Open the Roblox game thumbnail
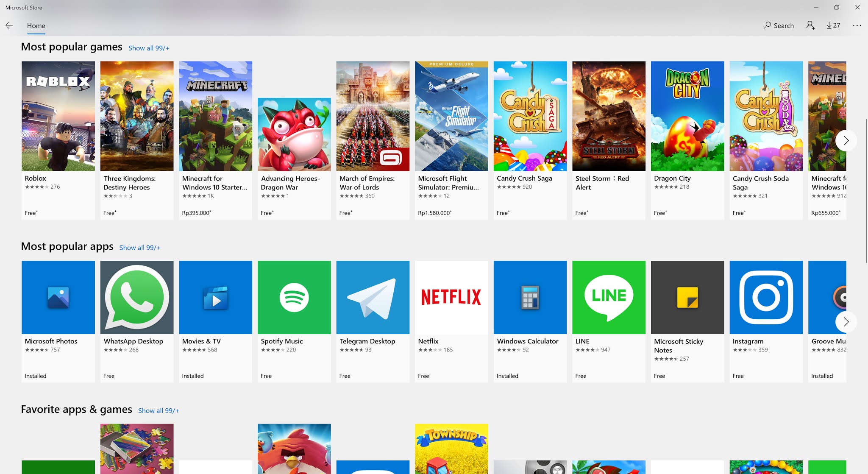The image size is (868, 474). tap(58, 116)
